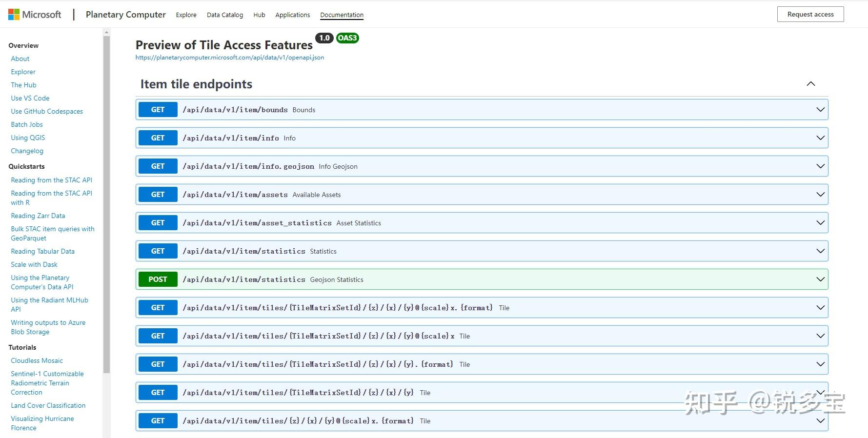Collapse the Item tile endpoints section
Viewport: 868px width, 438px height.
pyautogui.click(x=811, y=84)
